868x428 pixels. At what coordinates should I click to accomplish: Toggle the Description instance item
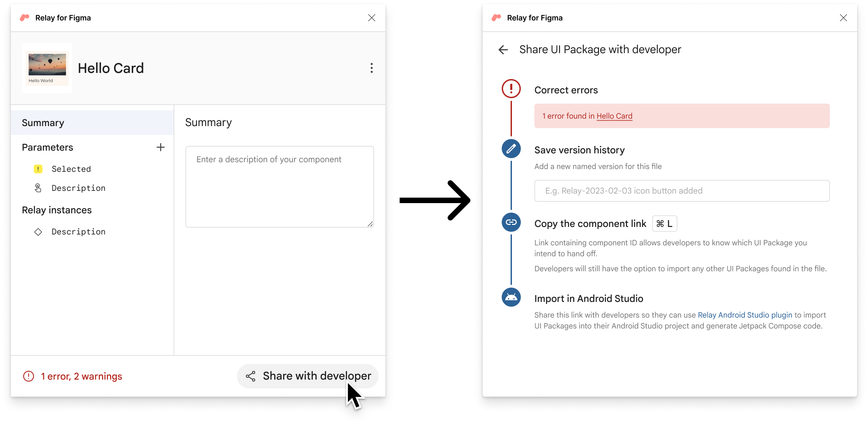(78, 231)
